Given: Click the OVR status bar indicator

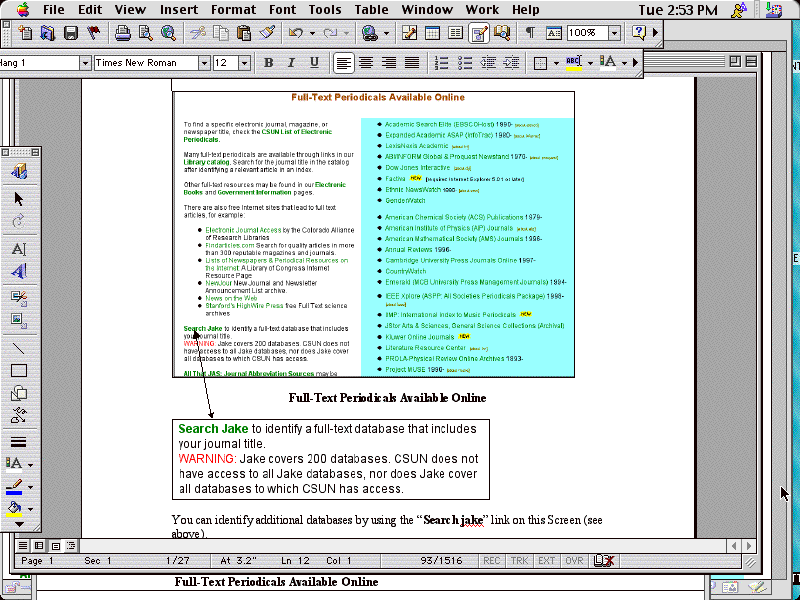Looking at the screenshot, I should point(574,561).
